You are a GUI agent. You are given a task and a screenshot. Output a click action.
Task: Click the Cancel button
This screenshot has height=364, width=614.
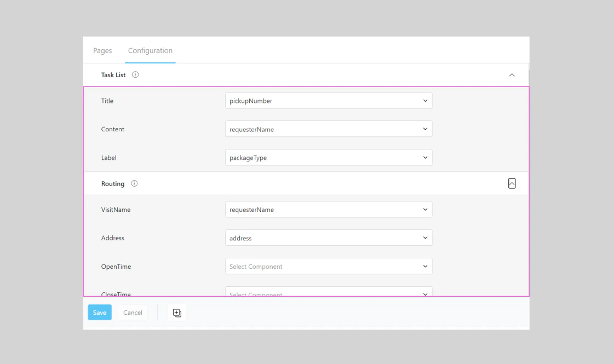point(133,312)
